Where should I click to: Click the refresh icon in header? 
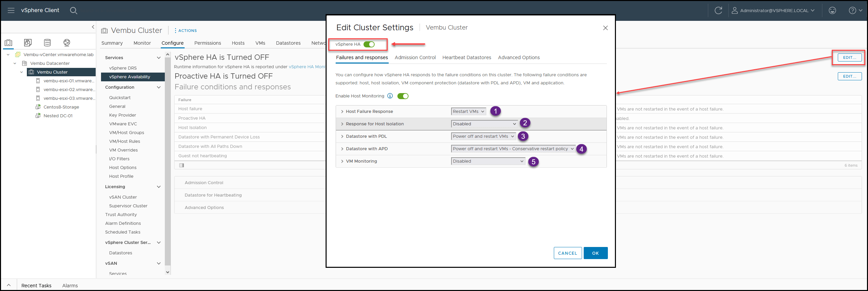(718, 10)
